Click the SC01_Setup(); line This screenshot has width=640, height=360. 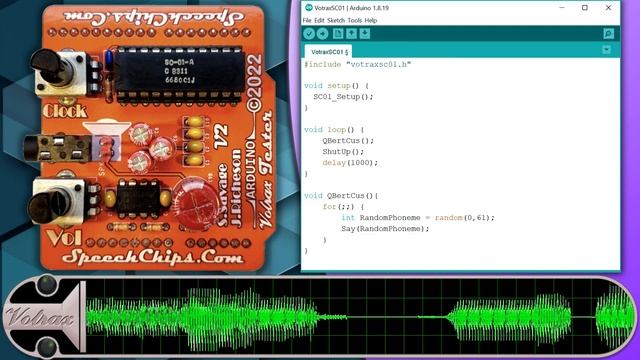(343, 97)
